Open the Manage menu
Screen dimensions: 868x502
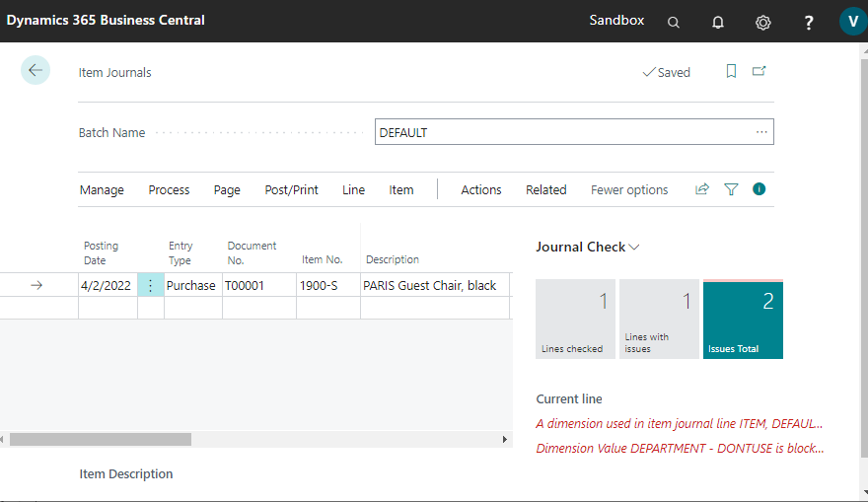(102, 189)
